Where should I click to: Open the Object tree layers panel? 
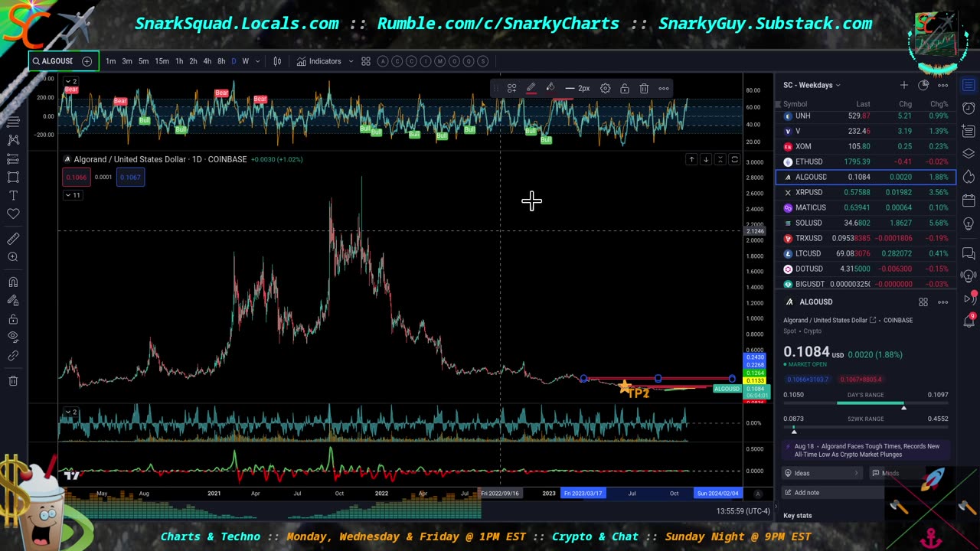(969, 154)
